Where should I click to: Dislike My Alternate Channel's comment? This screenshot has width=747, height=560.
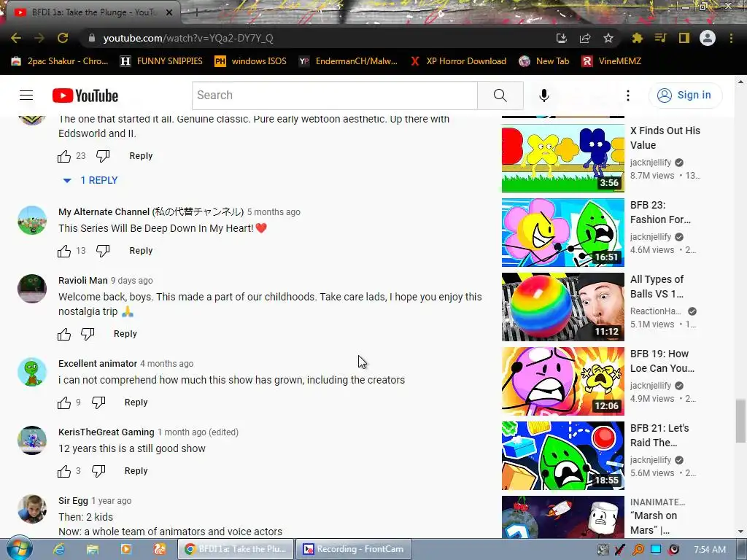pos(103,251)
